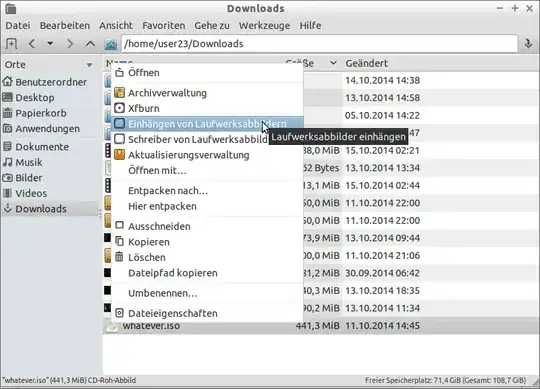The height and width of the screenshot is (389, 540).
Task: Open the Bearbeiten menu
Action: (x=65, y=25)
